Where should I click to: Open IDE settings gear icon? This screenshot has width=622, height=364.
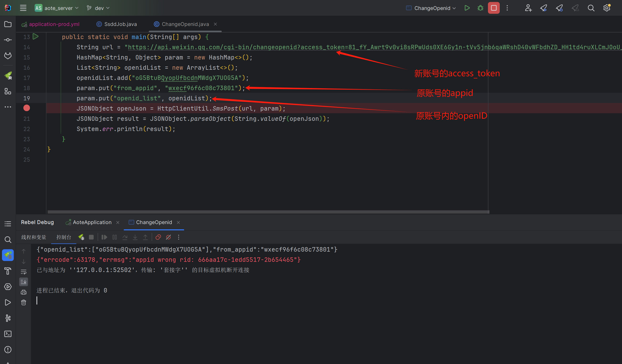[x=607, y=8]
